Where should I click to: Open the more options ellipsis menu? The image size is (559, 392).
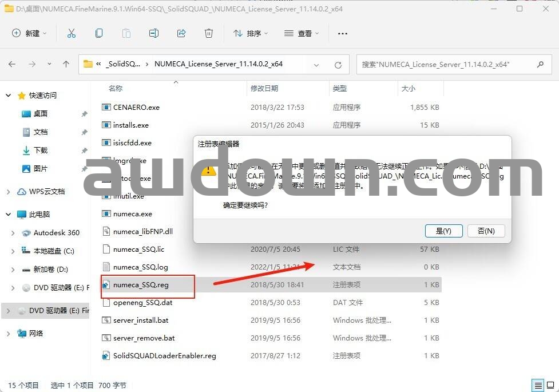pos(343,33)
